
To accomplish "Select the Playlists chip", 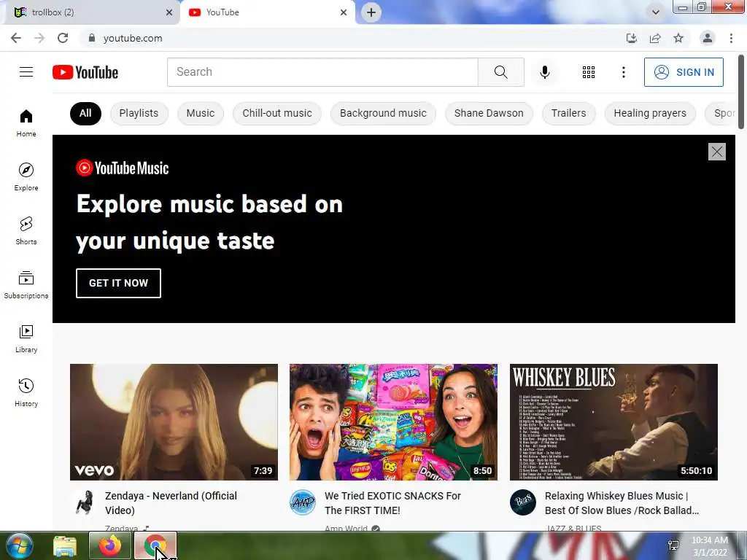I will point(139,113).
